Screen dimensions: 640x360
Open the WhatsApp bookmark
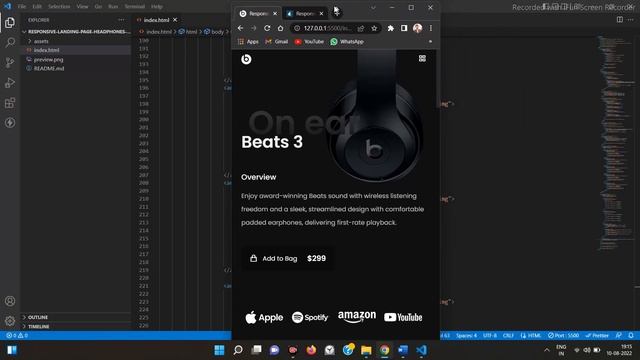[x=347, y=42]
